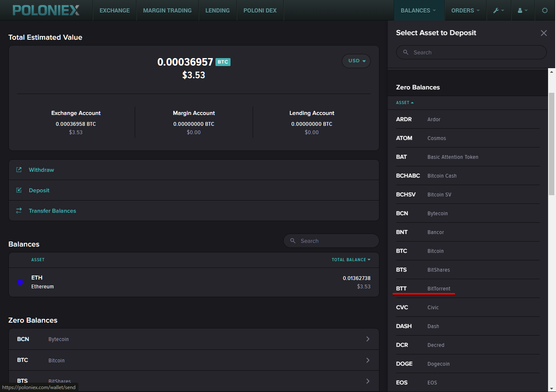Click the Exchange Account balance
This screenshot has width=556, height=392.
[76, 124]
